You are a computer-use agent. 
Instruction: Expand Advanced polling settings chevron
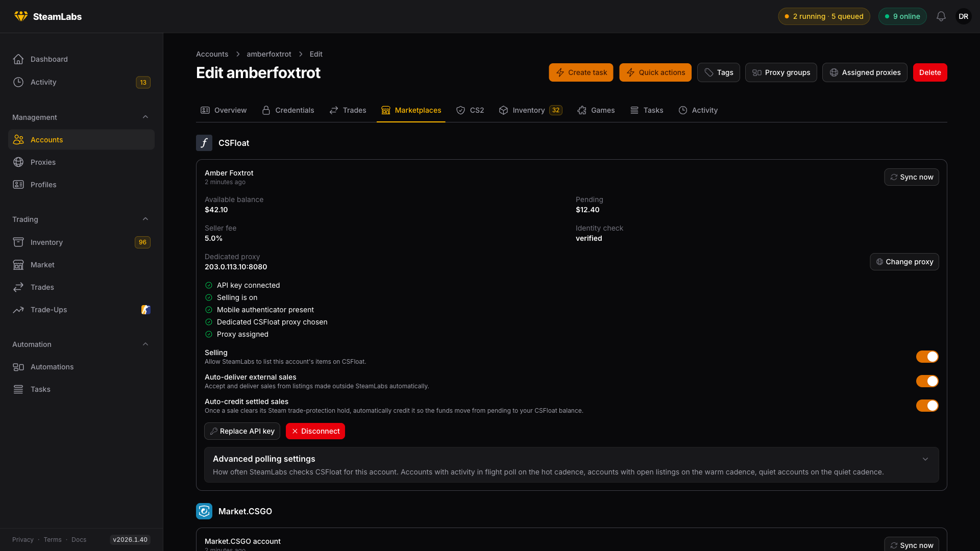[925, 459]
